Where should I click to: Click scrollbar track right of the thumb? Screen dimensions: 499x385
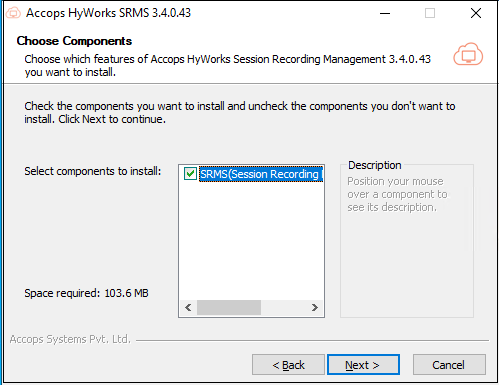click(284, 307)
